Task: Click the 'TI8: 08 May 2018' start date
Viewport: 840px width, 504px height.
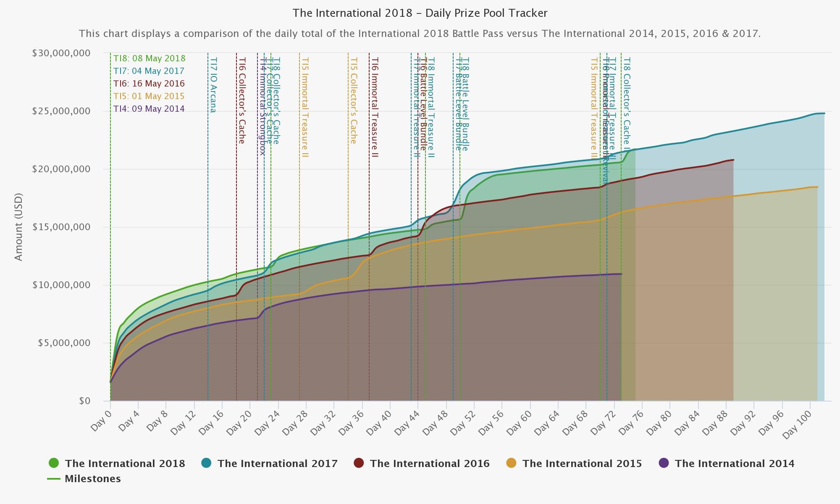Action: 149,58
